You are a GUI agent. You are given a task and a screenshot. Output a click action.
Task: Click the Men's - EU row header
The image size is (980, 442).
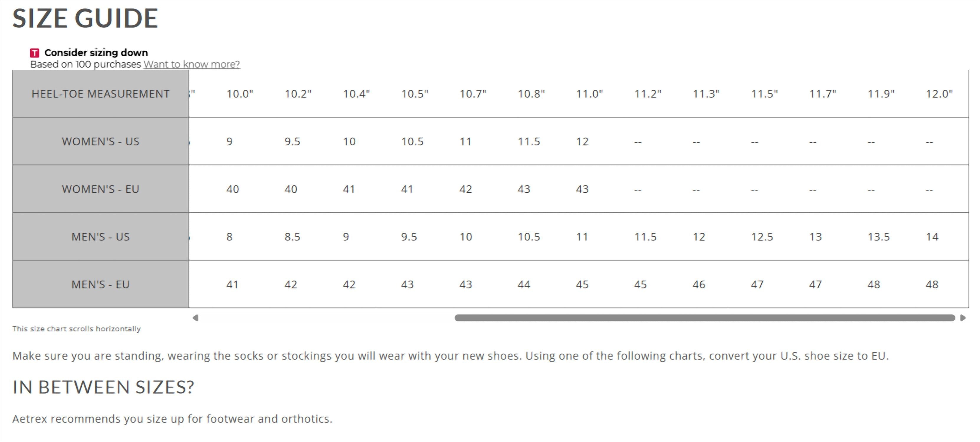pos(101,284)
